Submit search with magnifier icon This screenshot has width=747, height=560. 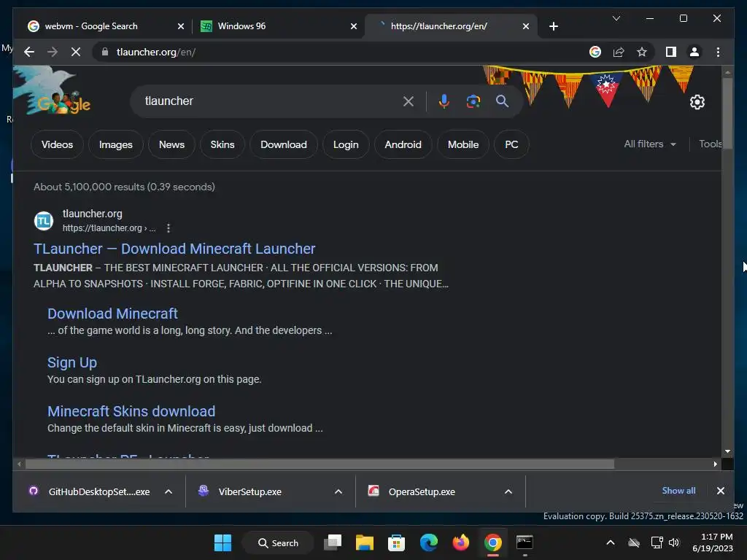502,101
